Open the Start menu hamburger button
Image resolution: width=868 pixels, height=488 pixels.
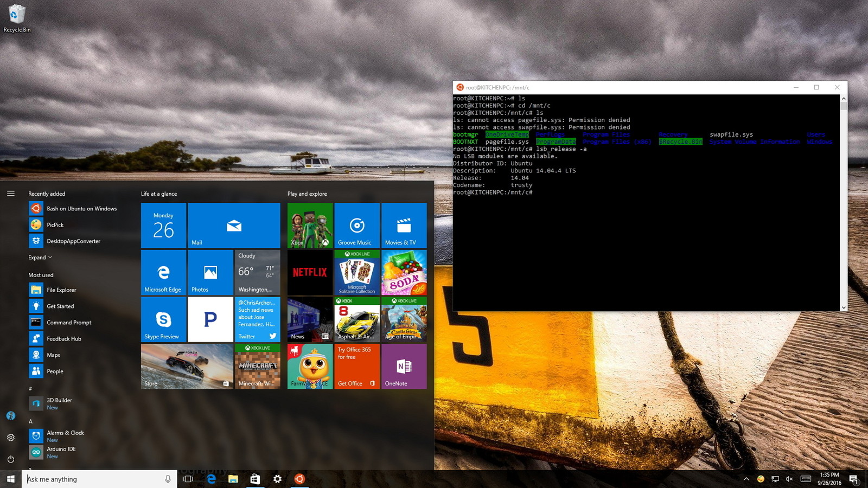coord(11,193)
